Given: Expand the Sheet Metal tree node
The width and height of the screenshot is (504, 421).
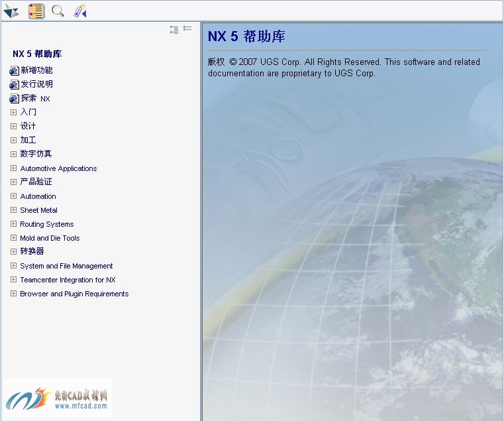Looking at the screenshot, I should 13,210.
